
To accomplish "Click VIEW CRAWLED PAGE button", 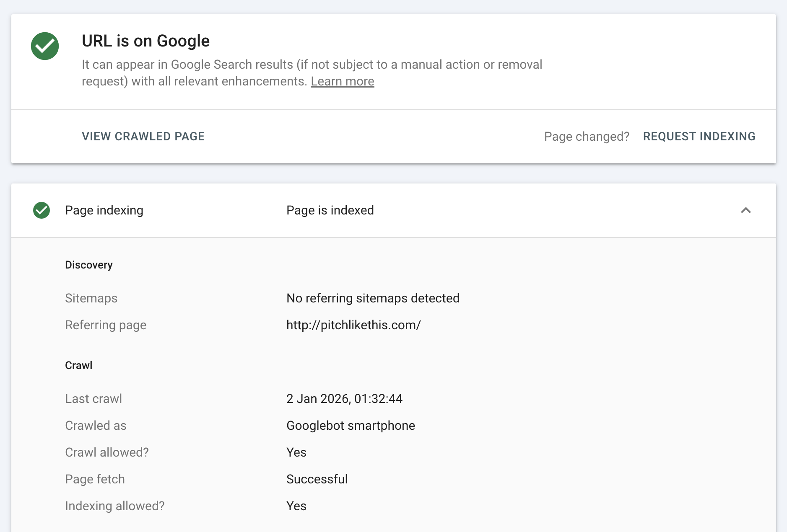I will tap(143, 137).
